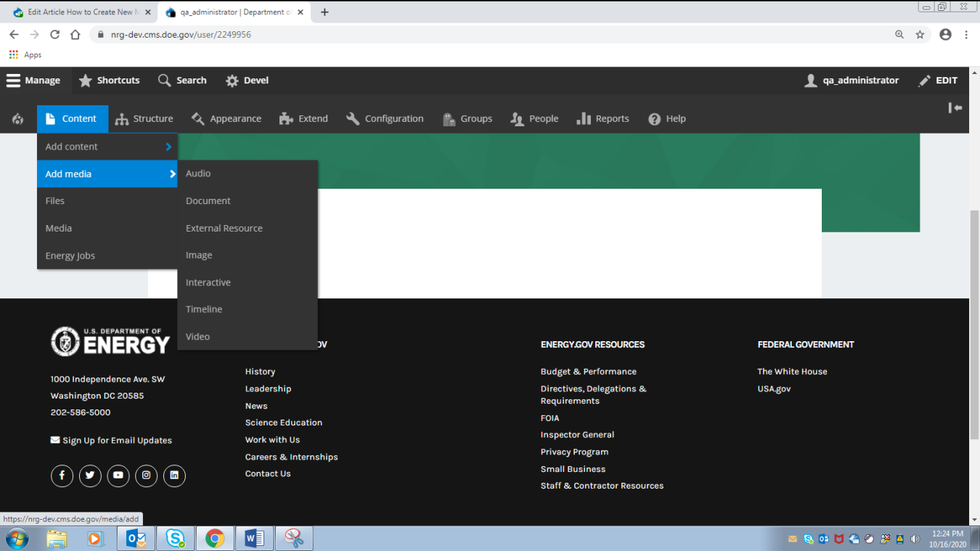Open the Leadership footer link
Screen dimensions: 980x551
268,389
